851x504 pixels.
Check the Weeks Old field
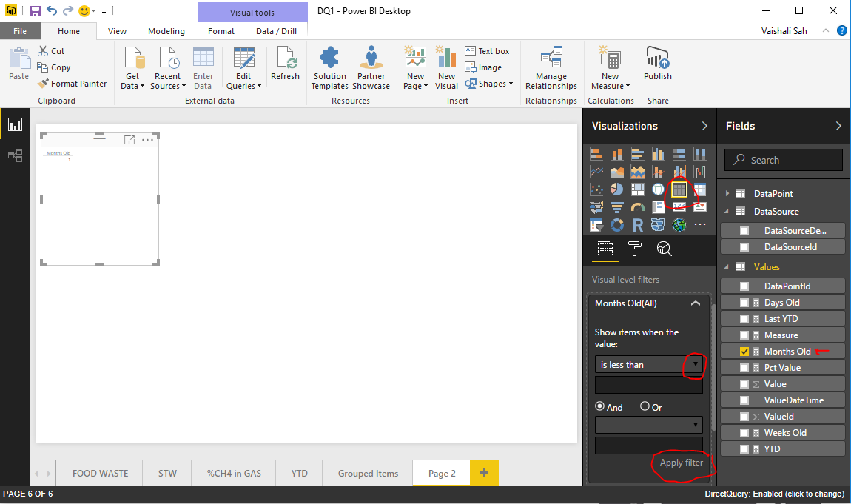click(x=744, y=433)
